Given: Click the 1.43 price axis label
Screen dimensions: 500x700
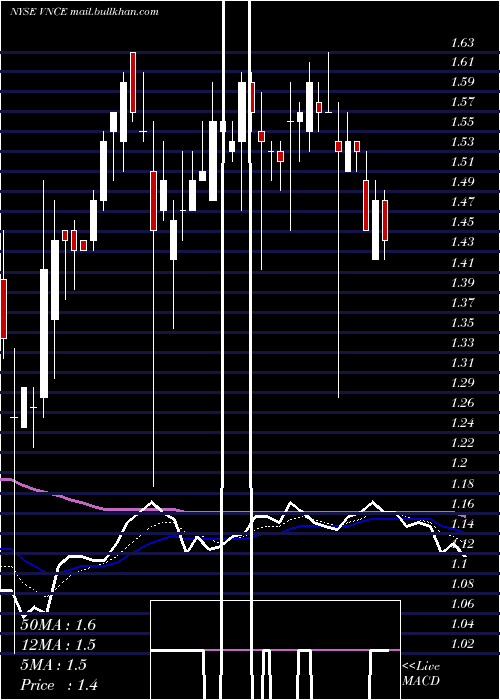Looking at the screenshot, I should click(462, 242).
